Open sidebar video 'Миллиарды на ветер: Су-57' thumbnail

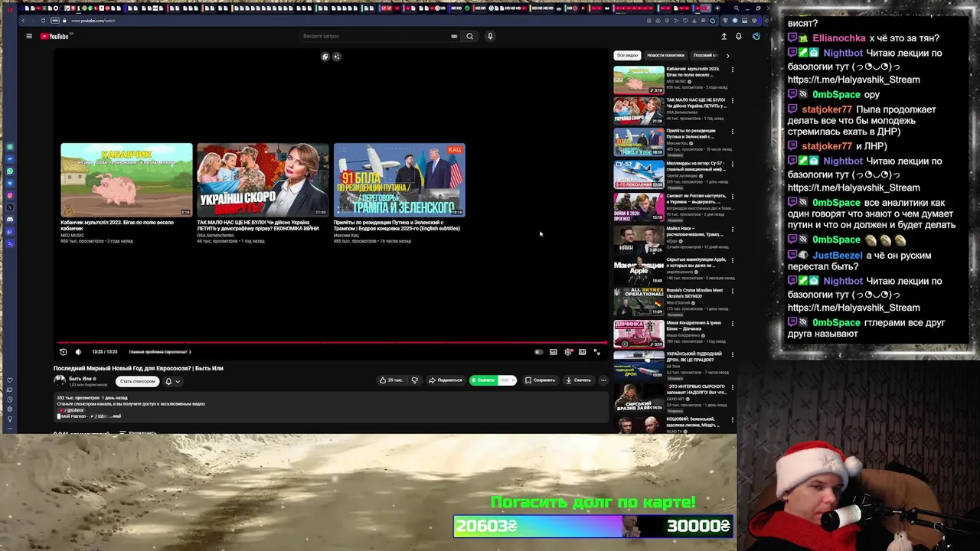click(x=639, y=174)
